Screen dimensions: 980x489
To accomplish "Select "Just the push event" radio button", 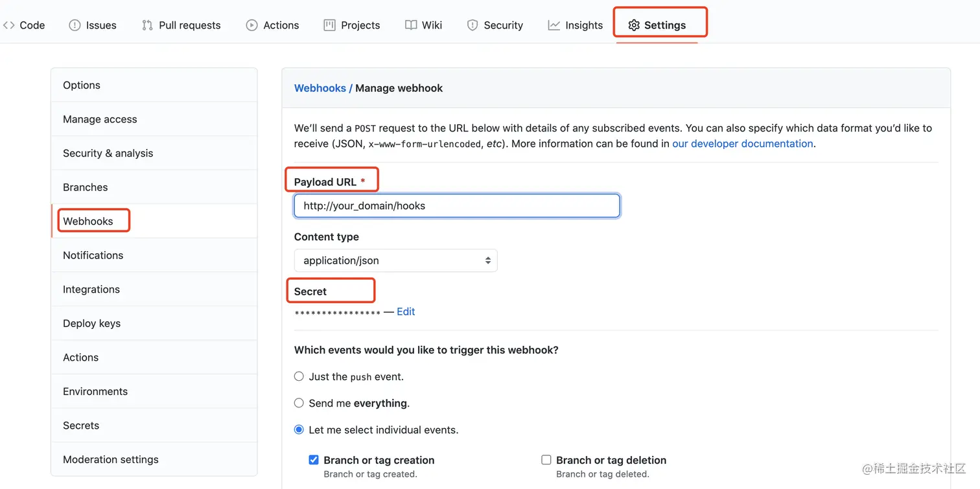I will coord(299,376).
